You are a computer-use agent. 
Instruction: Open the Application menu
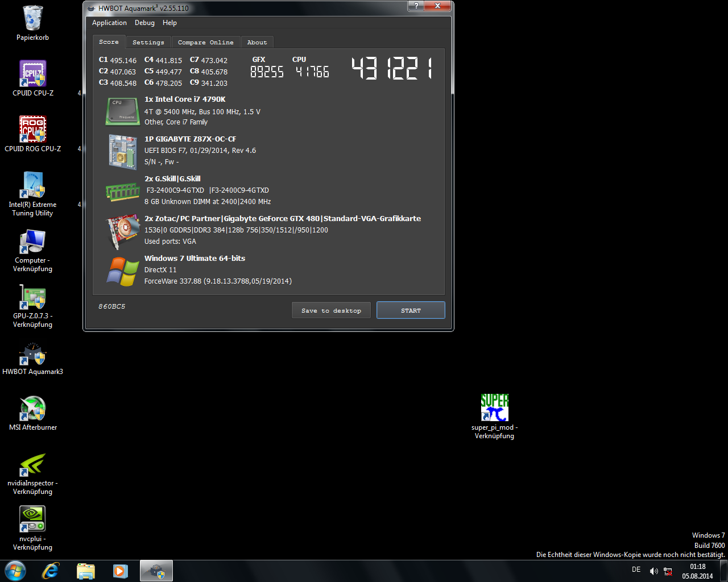pos(109,23)
